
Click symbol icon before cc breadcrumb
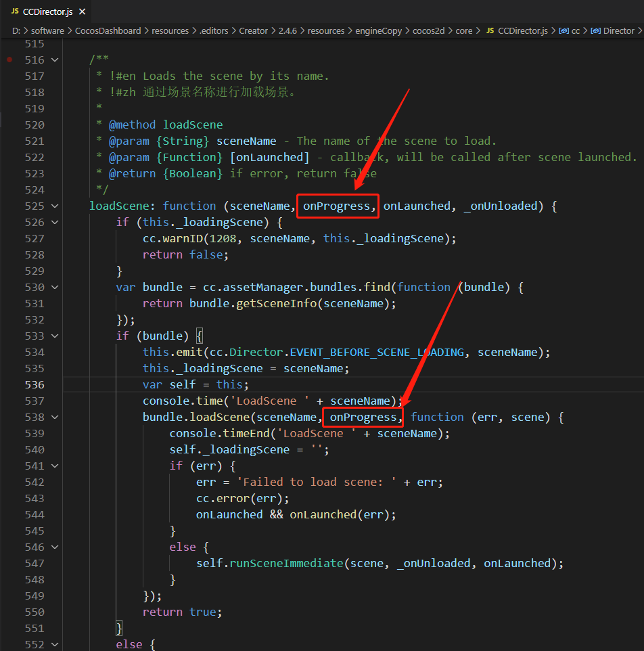563,30
